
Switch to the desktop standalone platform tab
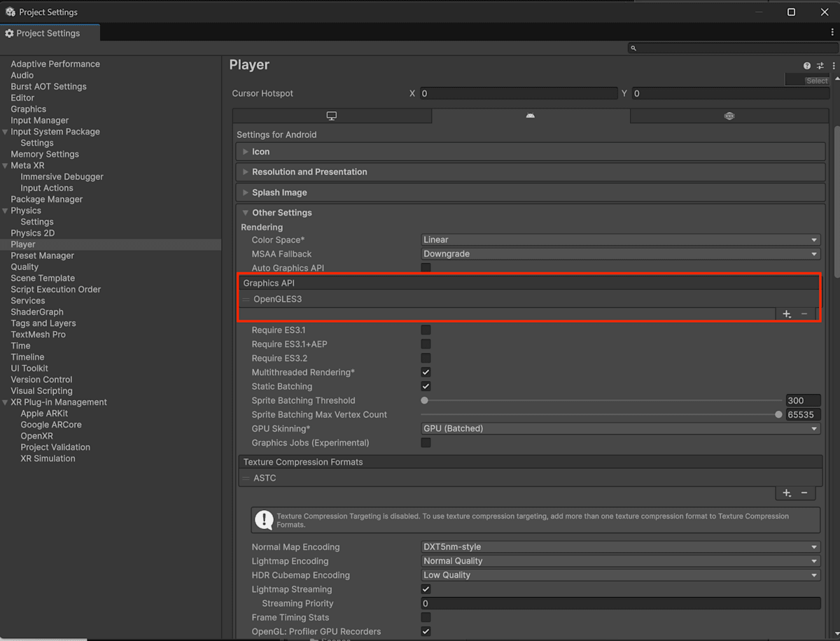point(332,116)
